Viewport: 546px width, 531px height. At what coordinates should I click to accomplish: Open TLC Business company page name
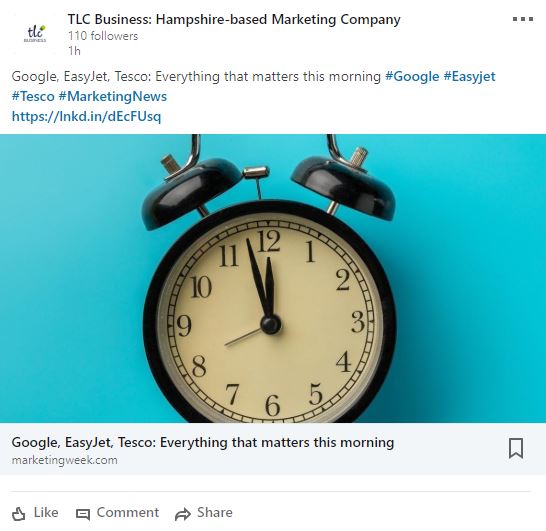(x=234, y=19)
